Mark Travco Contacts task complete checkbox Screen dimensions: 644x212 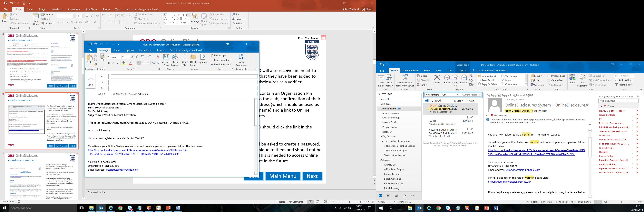coord(632,115)
